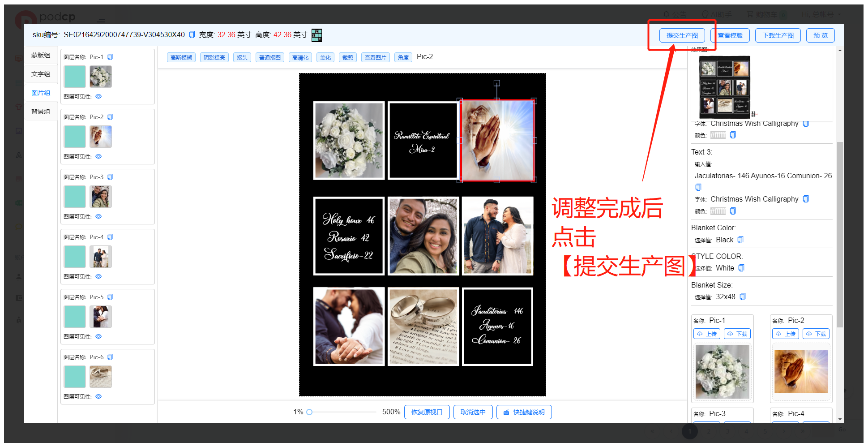Screen dimensions: 868x447
Task: Use the 普通抠图 cutout tool
Action: point(270,57)
